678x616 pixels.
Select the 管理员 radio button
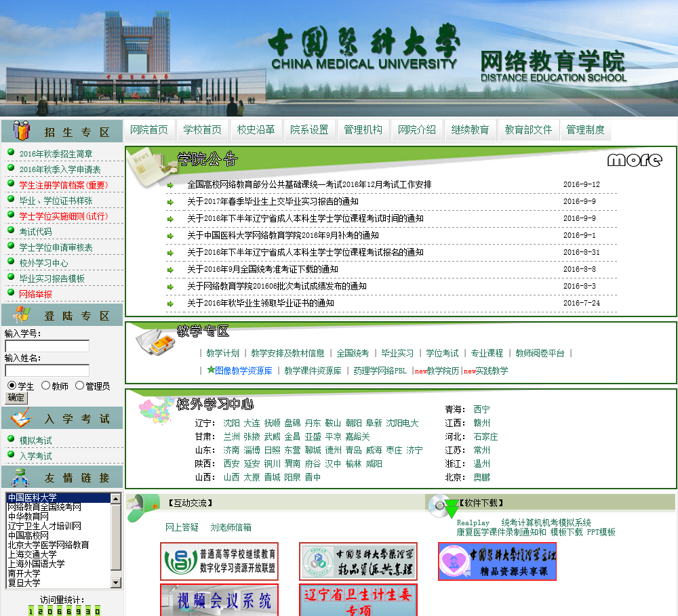79,386
